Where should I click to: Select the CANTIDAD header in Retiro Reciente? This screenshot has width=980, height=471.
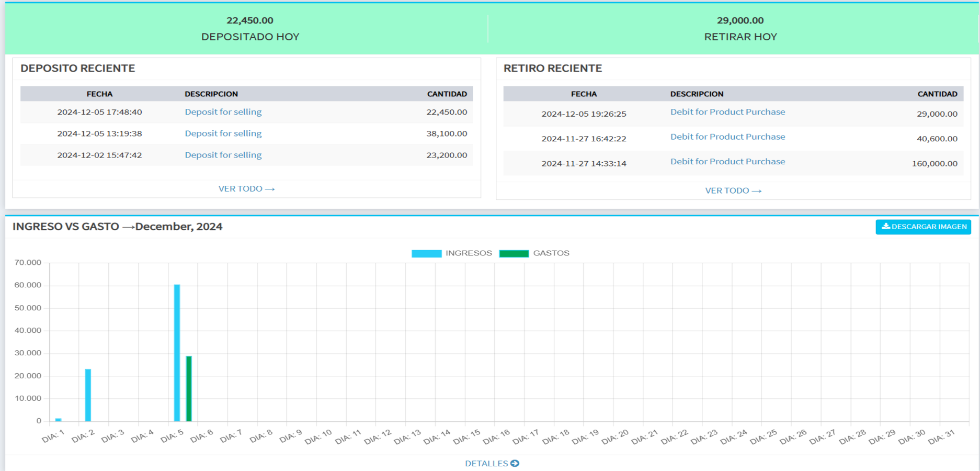point(938,94)
